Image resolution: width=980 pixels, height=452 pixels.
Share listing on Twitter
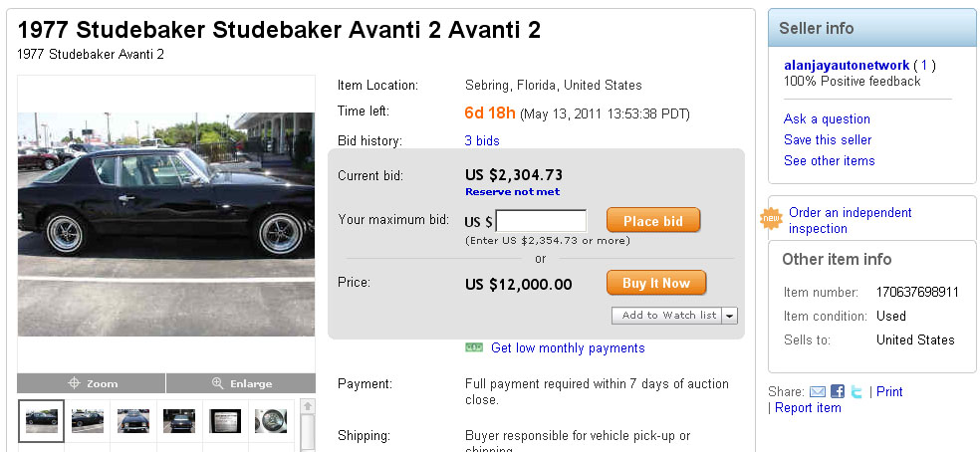click(856, 392)
